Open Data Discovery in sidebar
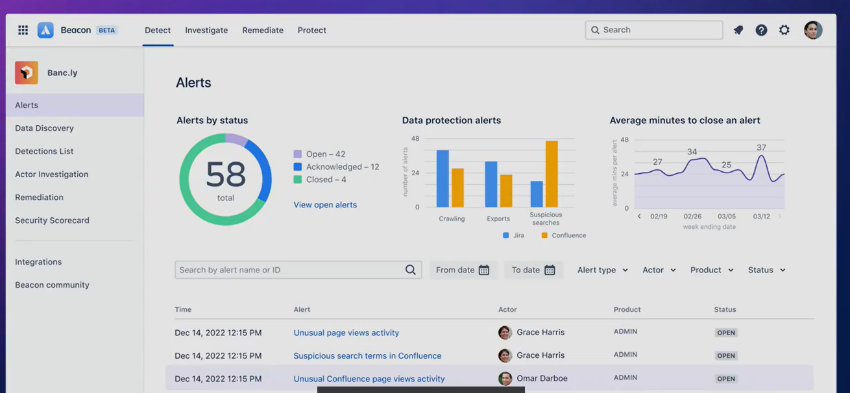 pos(44,128)
